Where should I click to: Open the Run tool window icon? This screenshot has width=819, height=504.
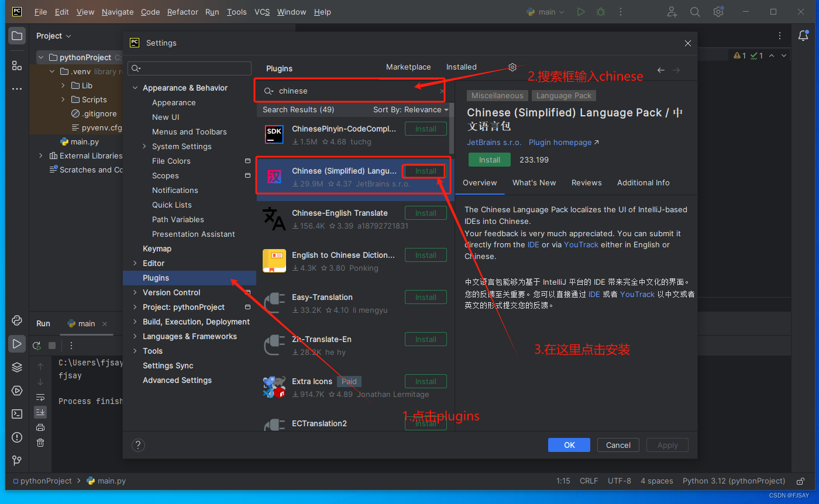click(x=17, y=344)
